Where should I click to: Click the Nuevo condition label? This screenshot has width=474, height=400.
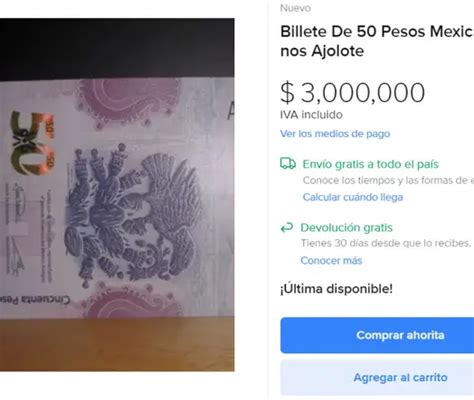[295, 8]
